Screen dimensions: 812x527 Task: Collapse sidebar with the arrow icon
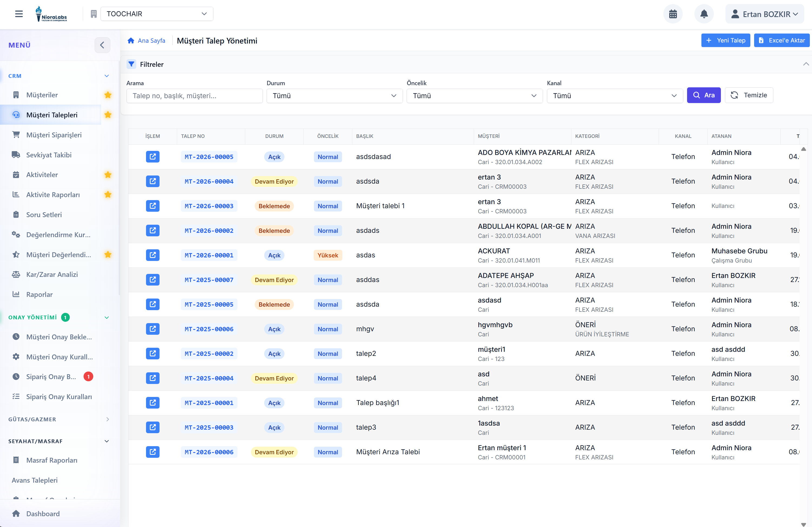pos(102,45)
